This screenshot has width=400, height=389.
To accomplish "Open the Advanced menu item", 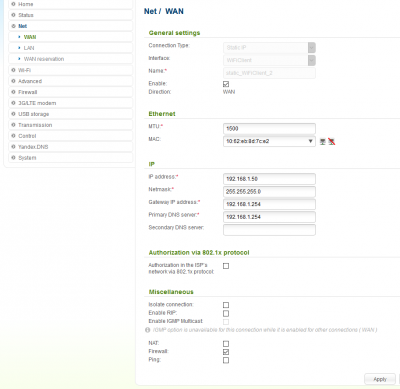I will click(x=70, y=81).
